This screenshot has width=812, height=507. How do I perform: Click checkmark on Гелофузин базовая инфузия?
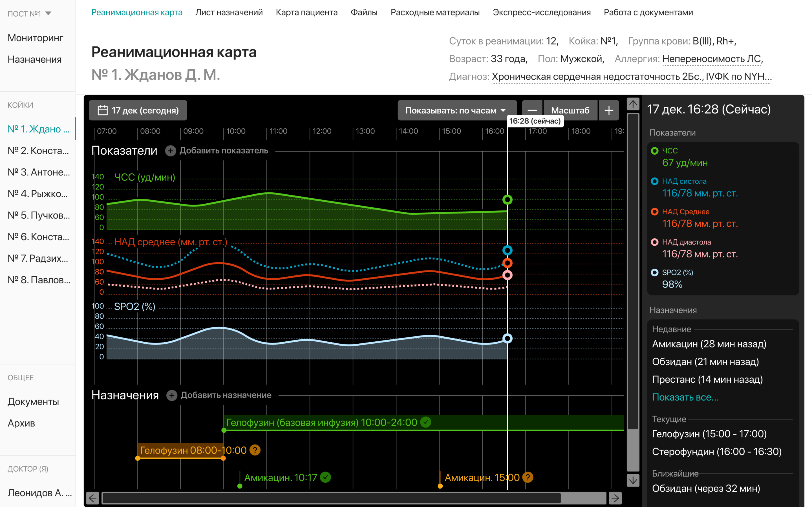[425, 422]
